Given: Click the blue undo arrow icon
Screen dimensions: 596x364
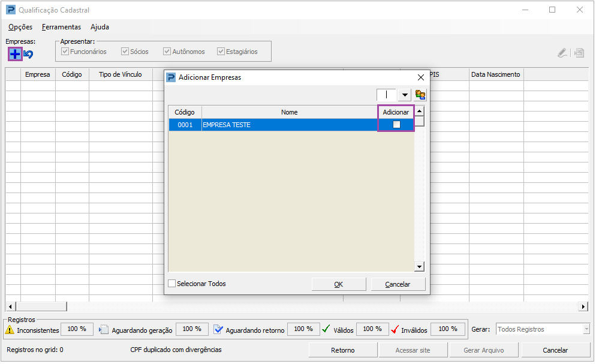Looking at the screenshot, I should point(29,55).
